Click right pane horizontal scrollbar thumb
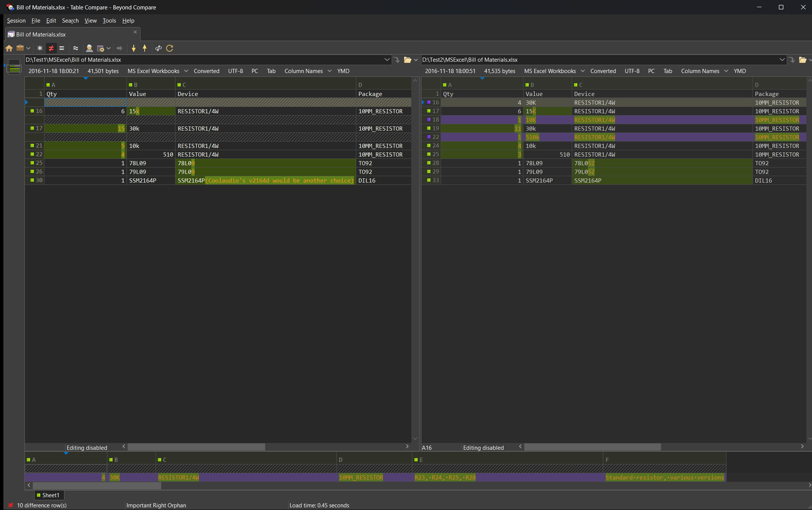Image resolution: width=812 pixels, height=510 pixels. 592,447
